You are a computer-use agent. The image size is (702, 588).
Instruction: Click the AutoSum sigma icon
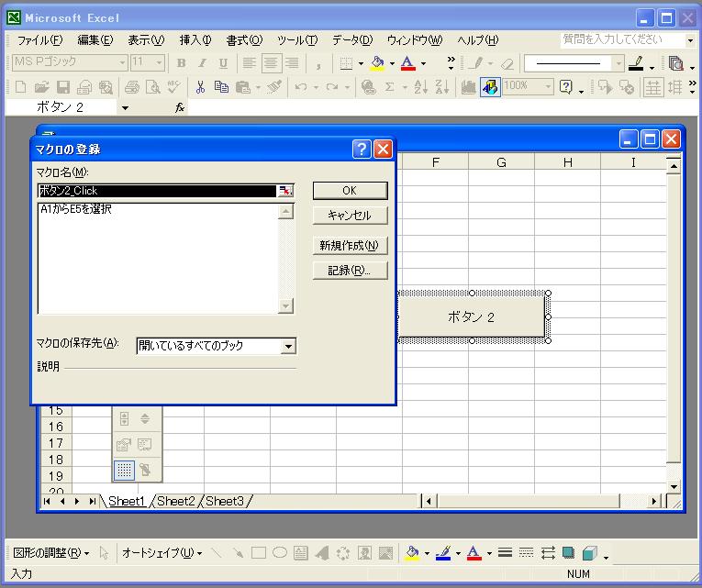coord(389,87)
